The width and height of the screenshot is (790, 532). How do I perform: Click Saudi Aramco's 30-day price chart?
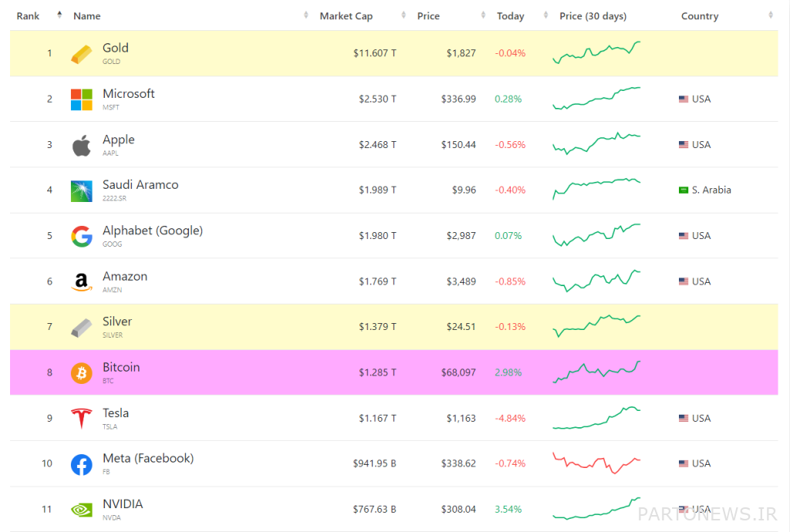pos(596,189)
